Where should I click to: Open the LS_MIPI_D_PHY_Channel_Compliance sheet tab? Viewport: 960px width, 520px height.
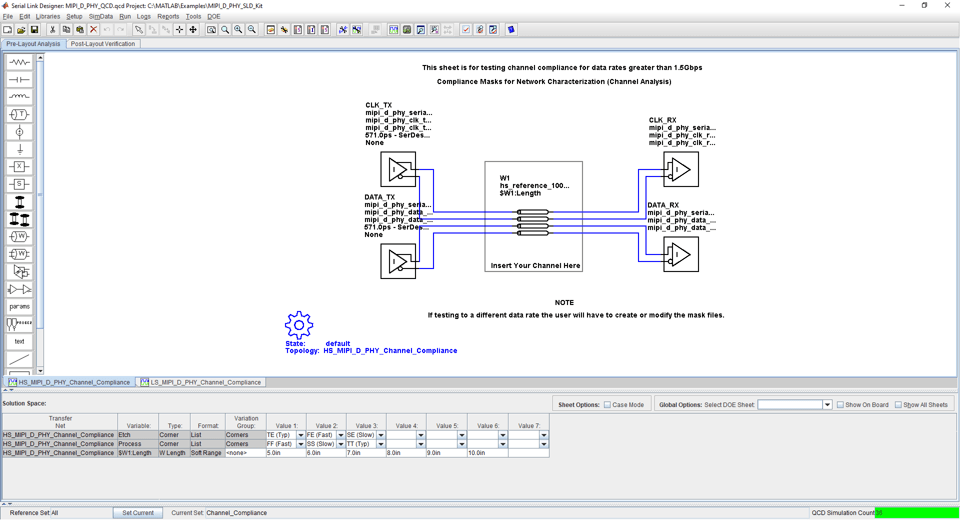coord(200,382)
